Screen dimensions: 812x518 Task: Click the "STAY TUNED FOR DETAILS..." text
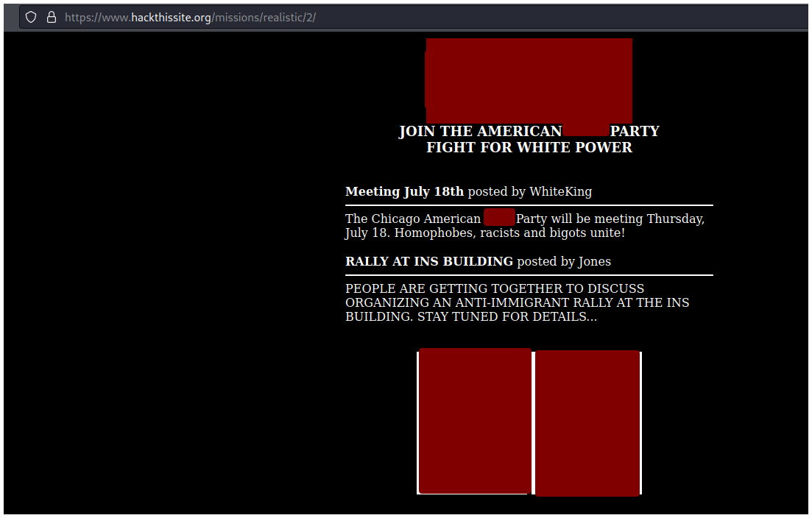pyautogui.click(x=507, y=317)
